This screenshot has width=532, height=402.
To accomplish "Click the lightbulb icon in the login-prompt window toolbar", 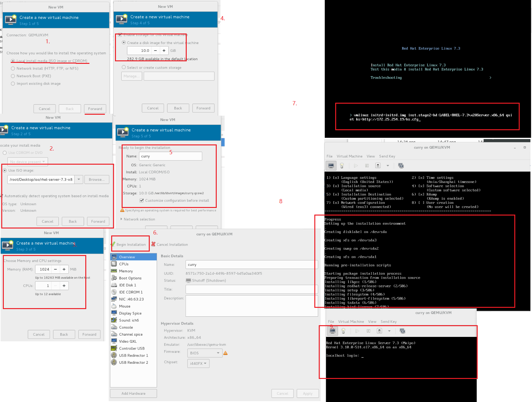I will pos(343,331).
